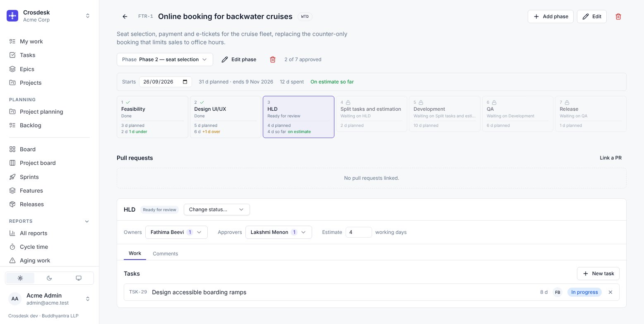
Task: Select the Design UI/UX stage card
Action: click(226, 117)
